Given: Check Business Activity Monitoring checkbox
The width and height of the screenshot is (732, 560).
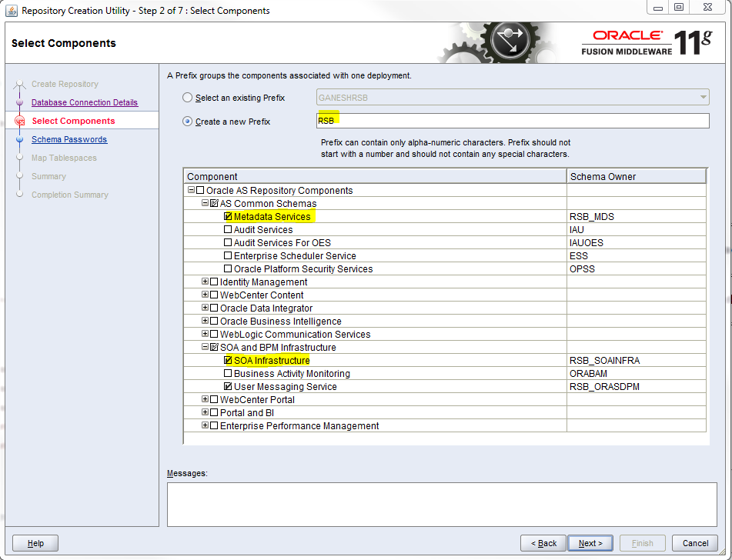Looking at the screenshot, I should pos(228,373).
